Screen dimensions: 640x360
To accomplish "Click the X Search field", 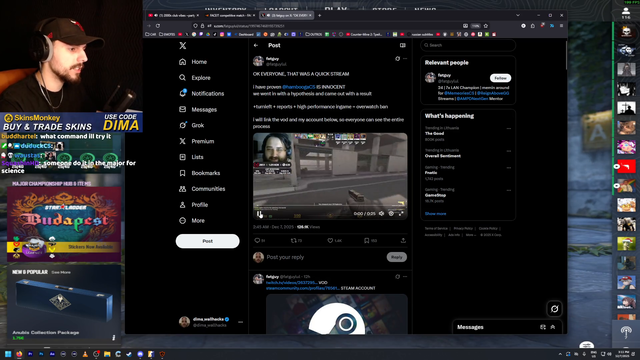I will coord(468,45).
